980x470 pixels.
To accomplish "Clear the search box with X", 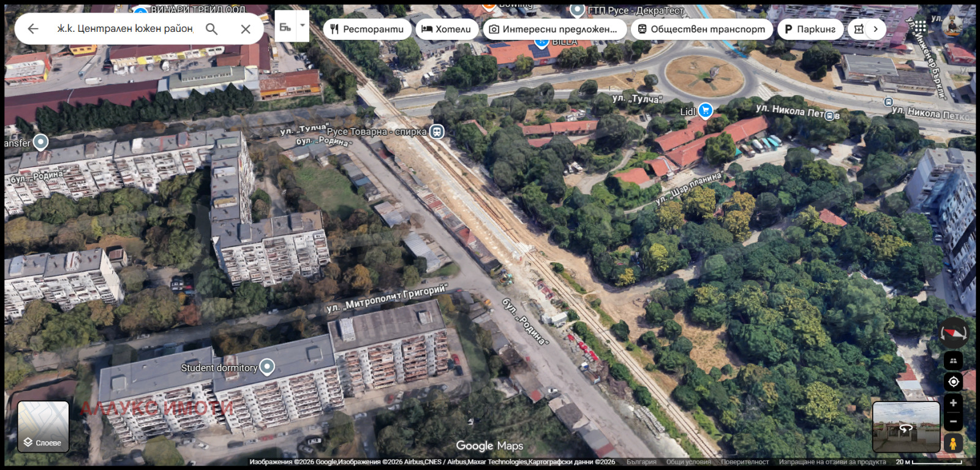I will (x=246, y=29).
